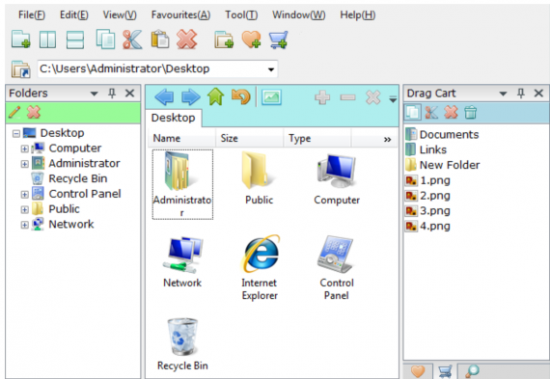550x379 pixels.
Task: Open the cart tab at bottom right
Action: coord(445,371)
